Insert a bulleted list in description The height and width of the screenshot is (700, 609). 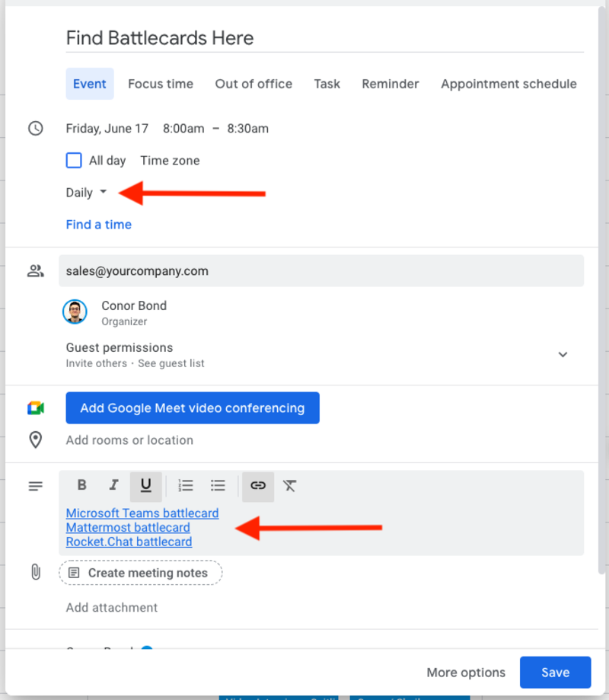218,485
